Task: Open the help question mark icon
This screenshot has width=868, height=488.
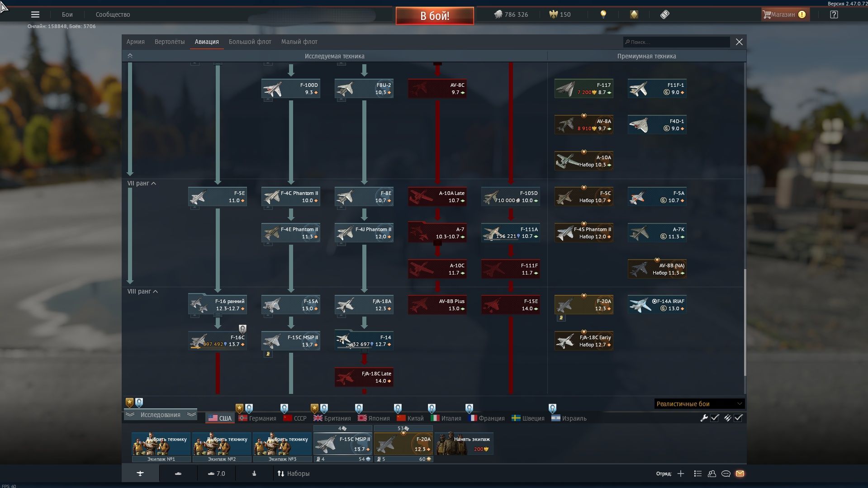Action: 834,14
